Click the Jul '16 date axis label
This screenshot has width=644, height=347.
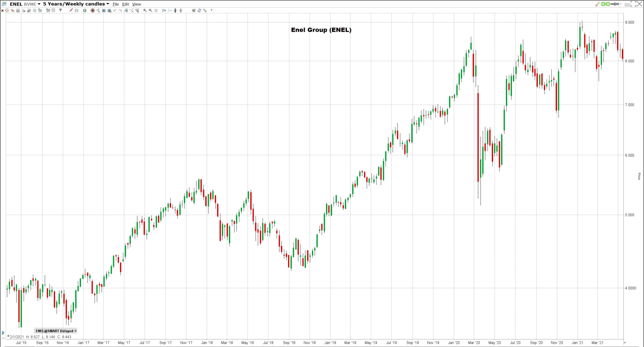pyautogui.click(x=21, y=343)
